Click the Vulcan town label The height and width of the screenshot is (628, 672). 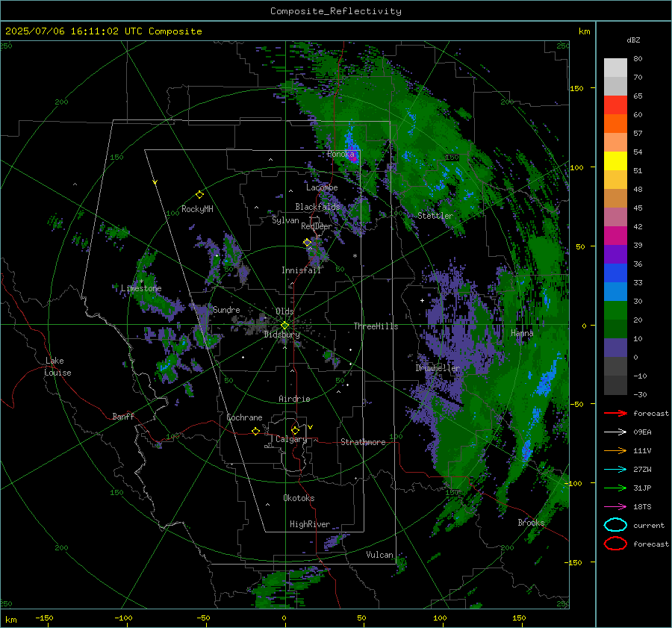click(380, 555)
